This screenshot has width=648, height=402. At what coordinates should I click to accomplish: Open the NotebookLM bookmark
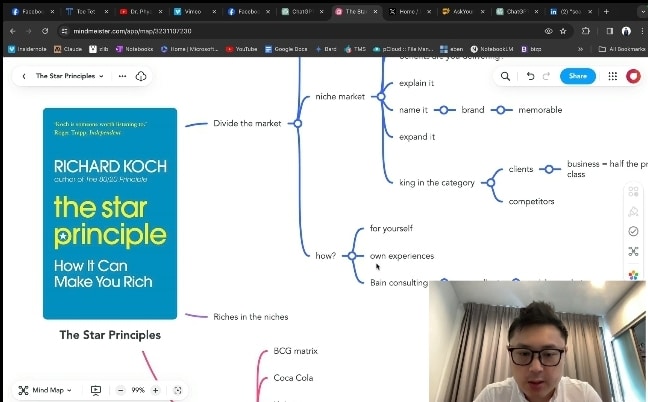click(x=492, y=49)
